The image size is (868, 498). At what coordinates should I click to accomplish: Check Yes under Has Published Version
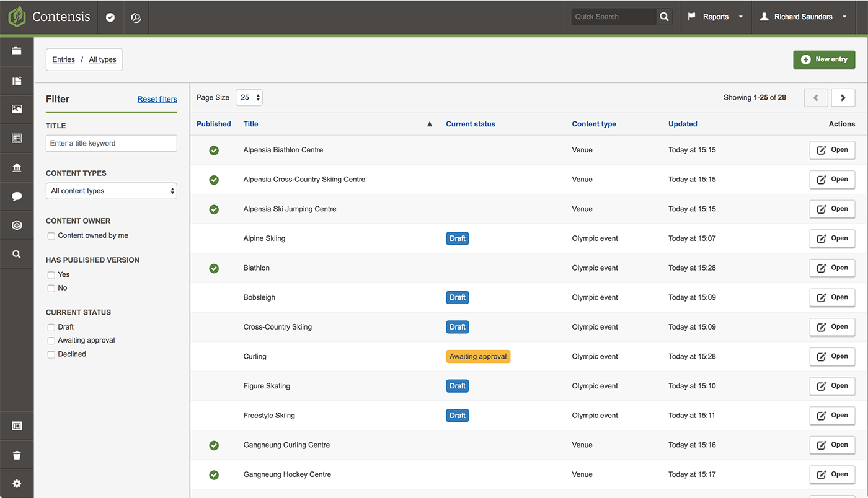51,275
